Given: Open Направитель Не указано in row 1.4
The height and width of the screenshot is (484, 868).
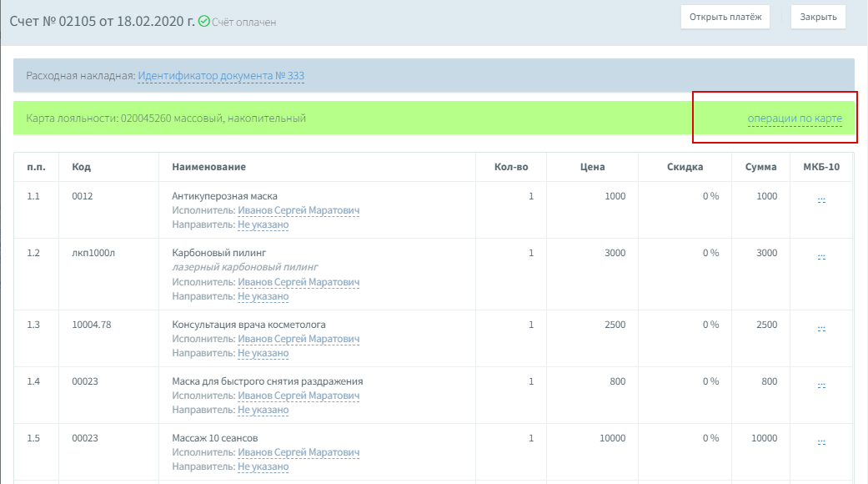Looking at the screenshot, I should tap(263, 410).
